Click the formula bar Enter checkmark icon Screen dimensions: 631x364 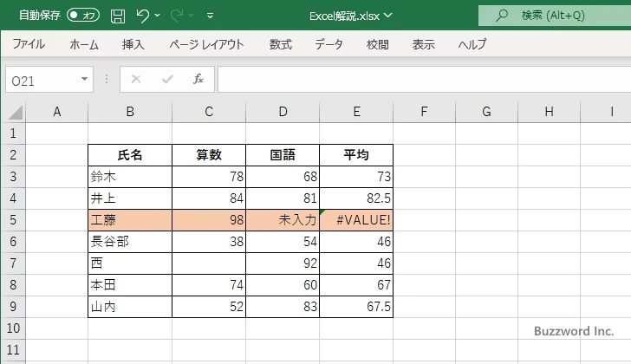pos(167,79)
